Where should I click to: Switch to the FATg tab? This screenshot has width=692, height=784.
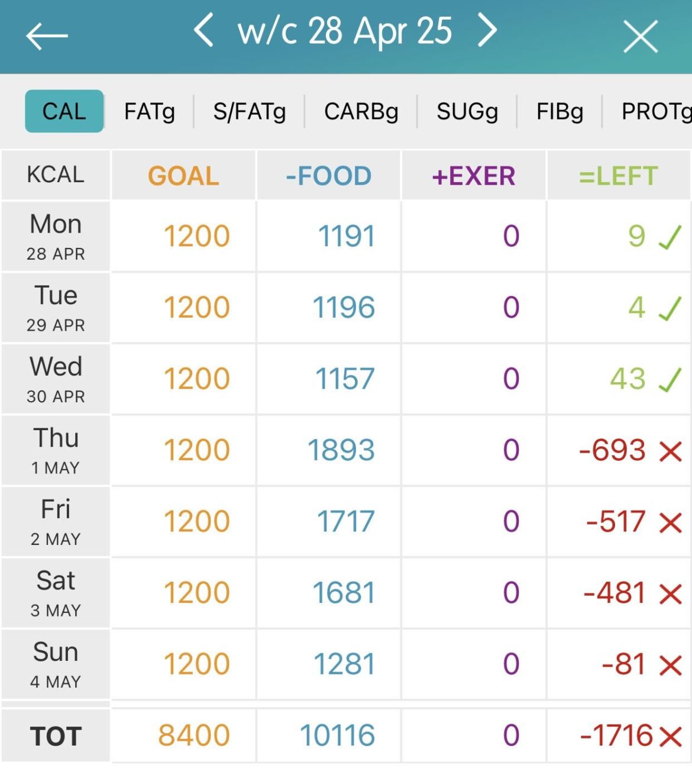[149, 111]
